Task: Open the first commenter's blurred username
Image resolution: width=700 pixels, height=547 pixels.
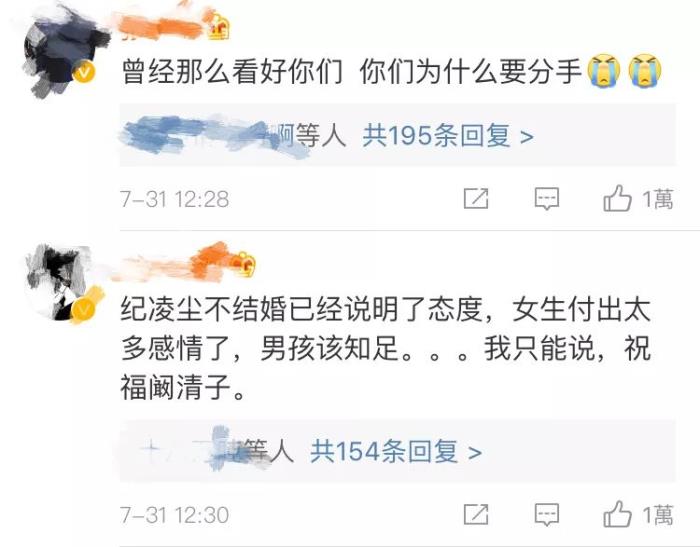Action: tap(161, 27)
